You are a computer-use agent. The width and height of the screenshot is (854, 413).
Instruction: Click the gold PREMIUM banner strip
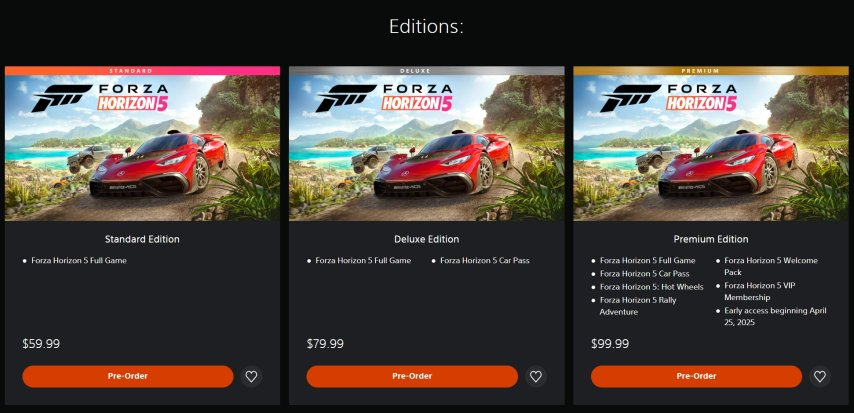[x=711, y=71]
